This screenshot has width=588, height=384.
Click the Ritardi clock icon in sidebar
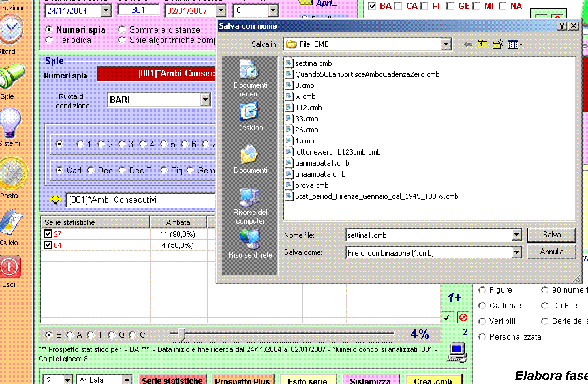[x=12, y=29]
